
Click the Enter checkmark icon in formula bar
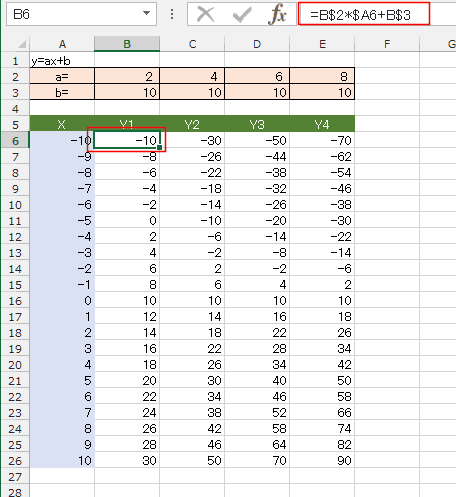pos(242,15)
